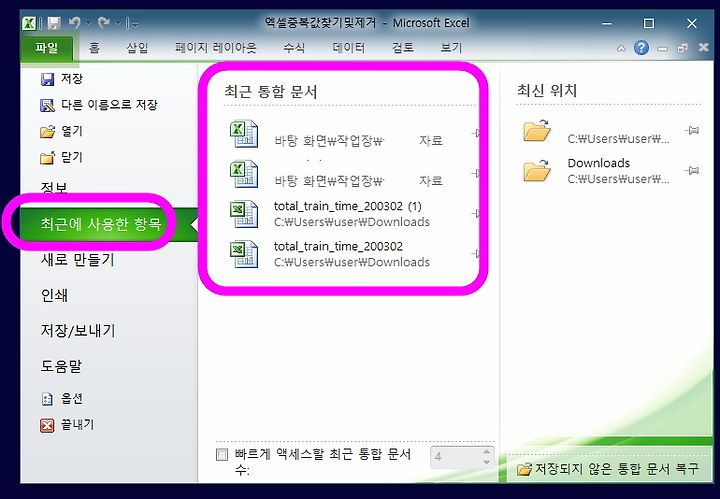The image size is (720, 499).
Task: Open the 데이터 tab
Action: 349,48
